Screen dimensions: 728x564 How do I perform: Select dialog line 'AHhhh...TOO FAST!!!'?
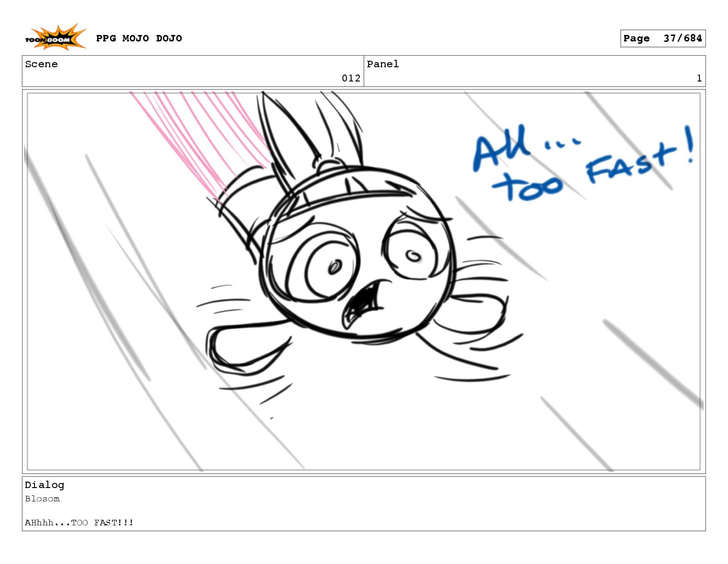(79, 523)
